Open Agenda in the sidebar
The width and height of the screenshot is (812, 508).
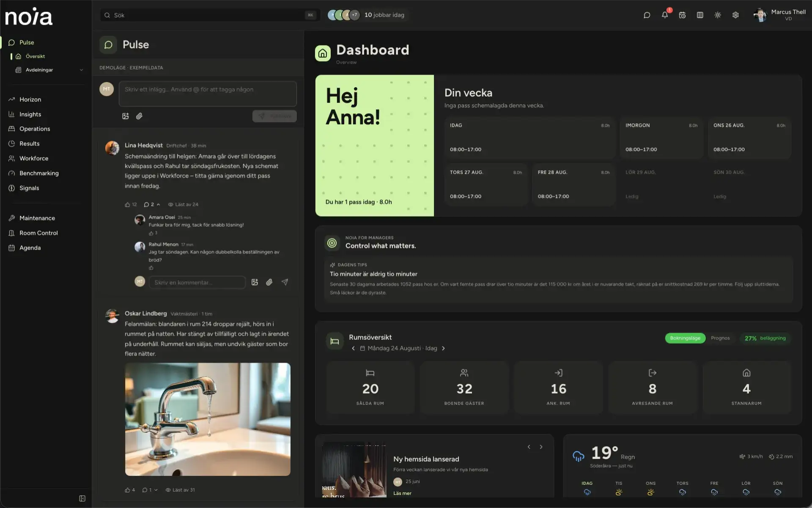coord(30,248)
